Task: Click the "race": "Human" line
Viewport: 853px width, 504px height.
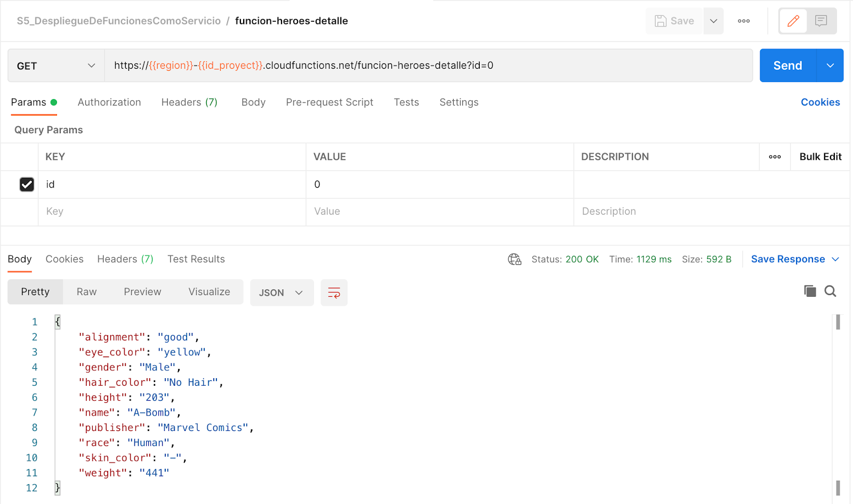Action: 126,443
